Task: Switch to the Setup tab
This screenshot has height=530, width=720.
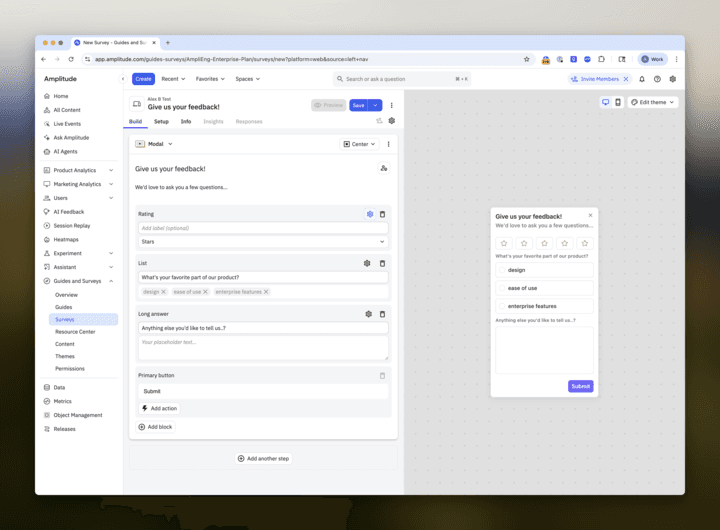Action: coord(161,121)
